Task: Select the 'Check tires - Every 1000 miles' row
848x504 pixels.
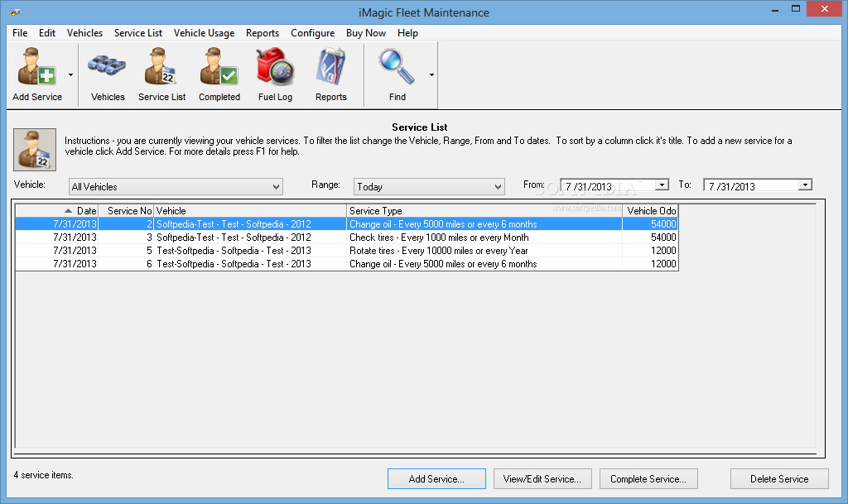Action: tap(346, 238)
